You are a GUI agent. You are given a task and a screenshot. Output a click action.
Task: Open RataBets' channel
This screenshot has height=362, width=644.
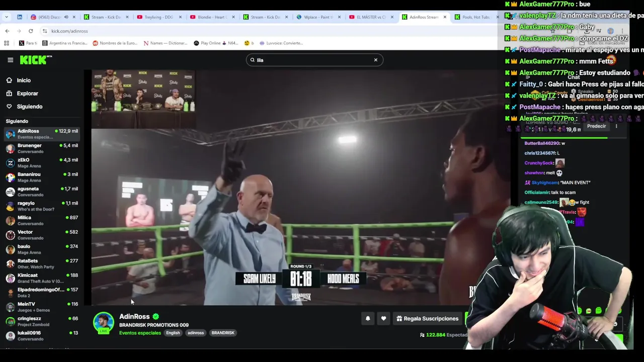[x=42, y=263]
